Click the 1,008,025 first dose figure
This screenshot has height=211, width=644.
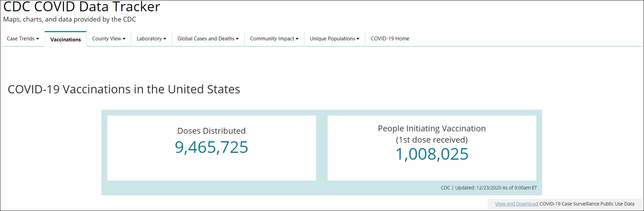tap(432, 154)
